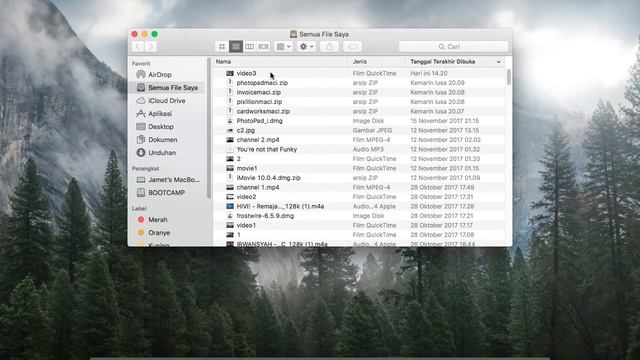Click the Share toolbar button
Image resolution: width=640 pixels, height=360 pixels.
pos(330,47)
